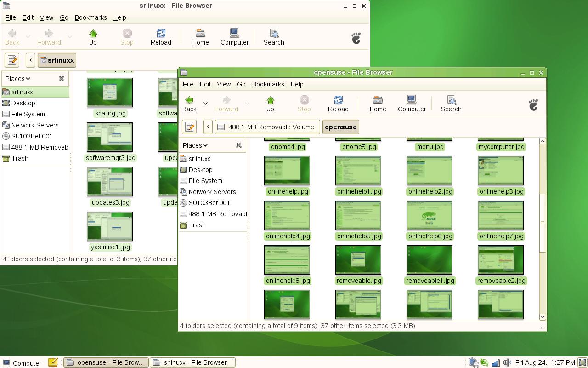
Task: Select scaling.jpg thumbnail in srlinuxx window
Action: 110,92
